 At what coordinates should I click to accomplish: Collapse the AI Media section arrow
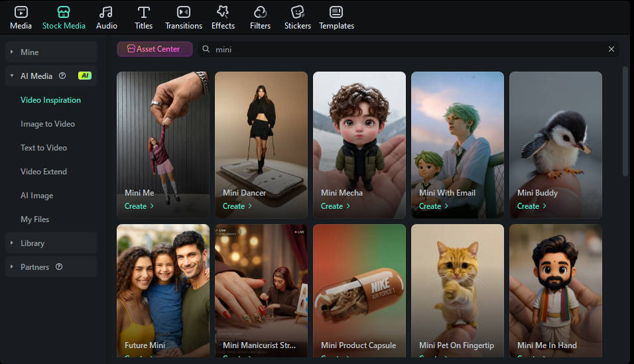click(12, 76)
